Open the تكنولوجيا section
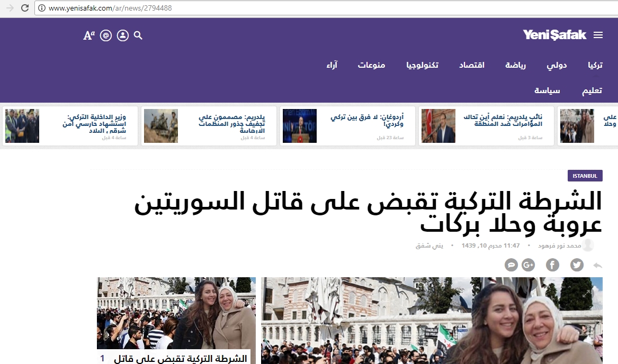618x364 pixels. coord(422,65)
